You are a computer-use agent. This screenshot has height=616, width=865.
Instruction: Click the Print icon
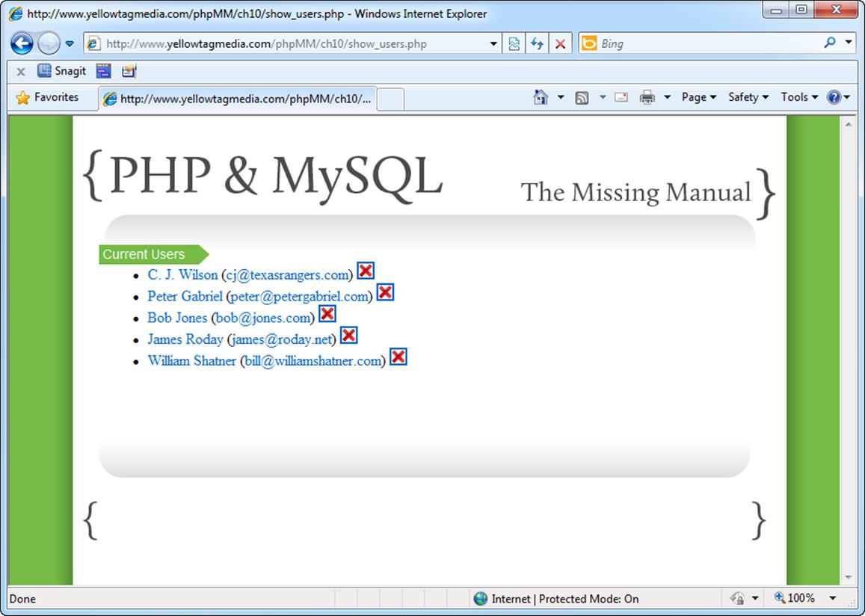[647, 98]
